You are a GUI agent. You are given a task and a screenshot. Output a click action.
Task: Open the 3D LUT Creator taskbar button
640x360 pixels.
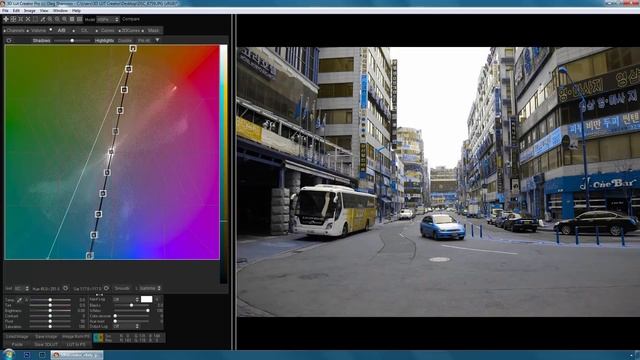click(77, 355)
